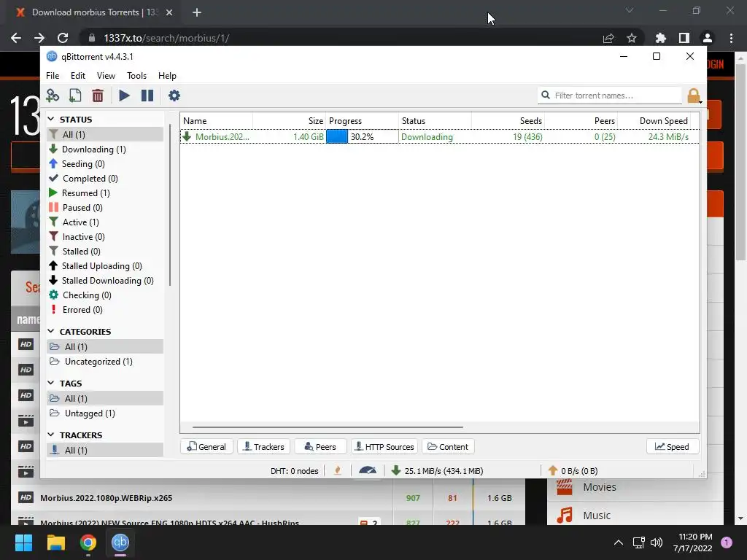The width and height of the screenshot is (747, 560).
Task: Click the Filter torrent names search field
Action: 610,96
